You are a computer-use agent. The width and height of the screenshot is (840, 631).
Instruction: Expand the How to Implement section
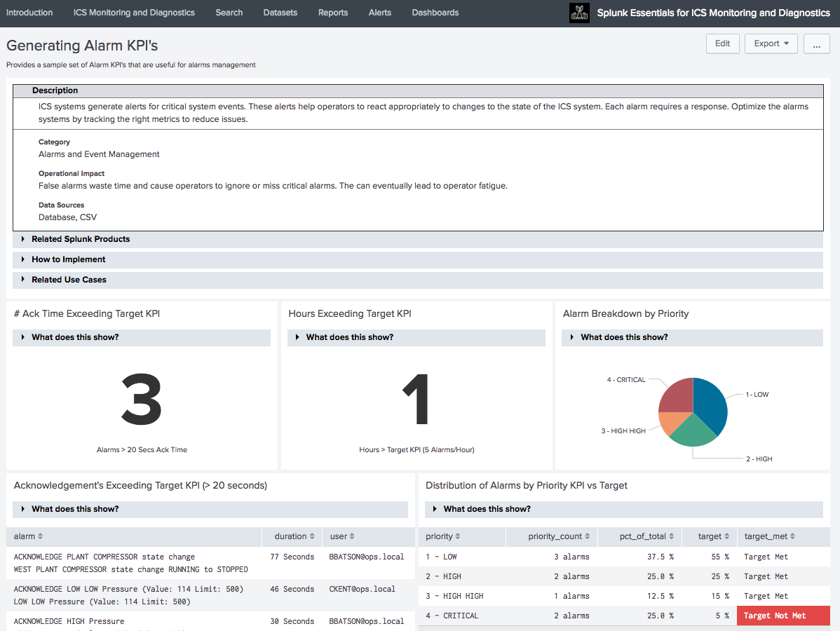click(68, 259)
